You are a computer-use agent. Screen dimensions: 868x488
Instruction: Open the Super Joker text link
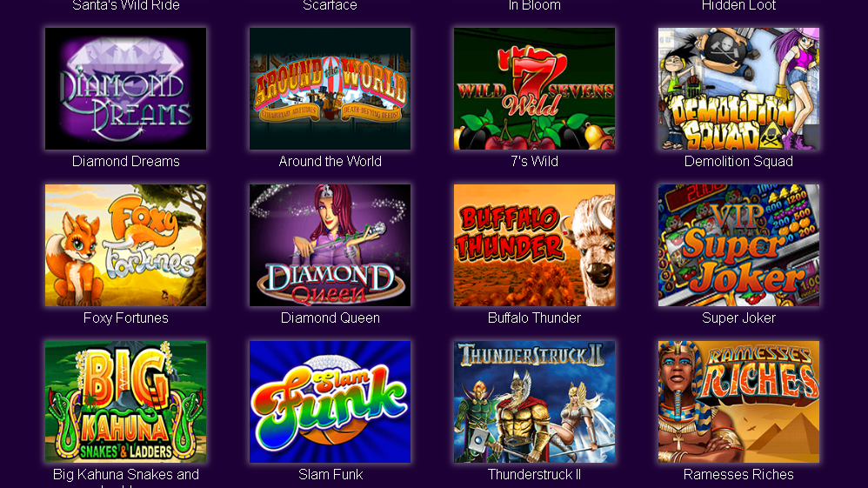(x=738, y=318)
